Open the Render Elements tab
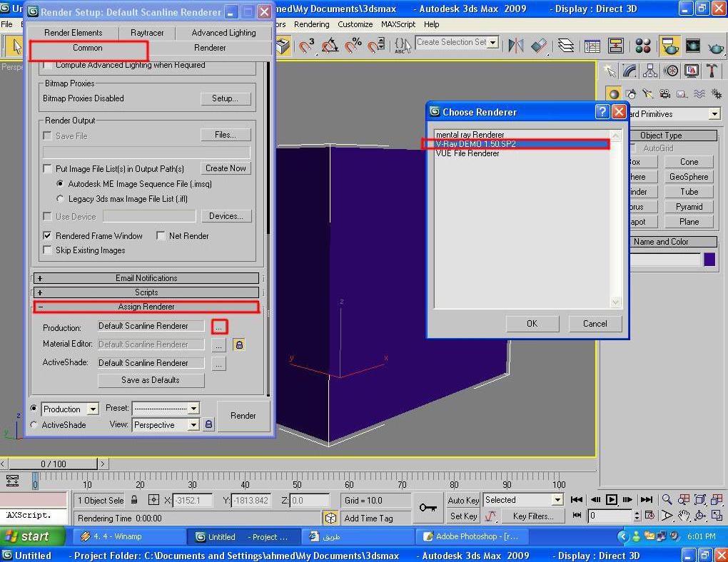The height and width of the screenshot is (562, 728). [74, 33]
